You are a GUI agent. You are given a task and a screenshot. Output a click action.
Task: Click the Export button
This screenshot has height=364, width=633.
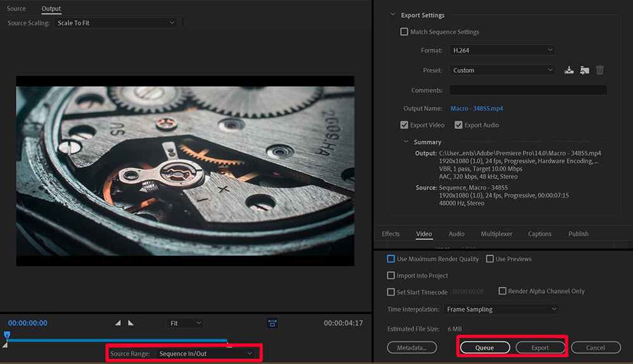tap(540, 348)
